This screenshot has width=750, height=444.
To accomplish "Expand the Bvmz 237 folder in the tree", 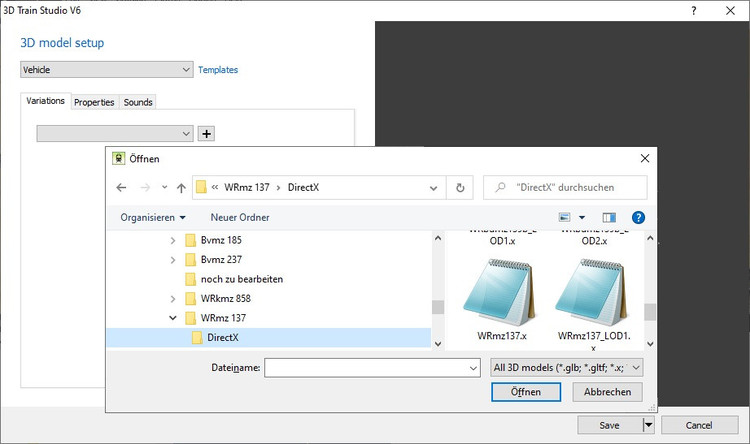I will 173,260.
